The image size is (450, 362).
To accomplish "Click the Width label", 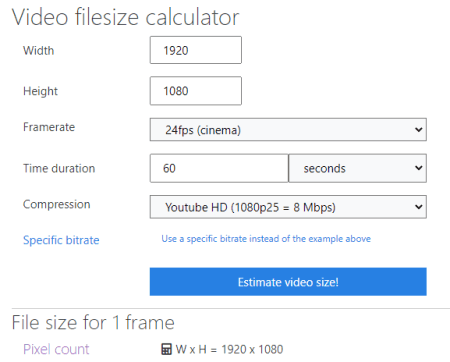I will point(38,51).
